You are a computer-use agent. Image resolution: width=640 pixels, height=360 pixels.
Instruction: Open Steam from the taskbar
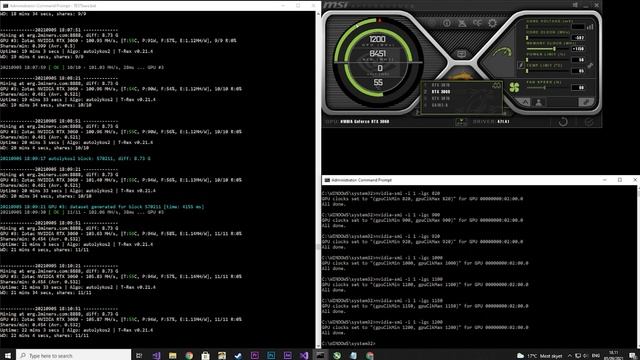238,356
